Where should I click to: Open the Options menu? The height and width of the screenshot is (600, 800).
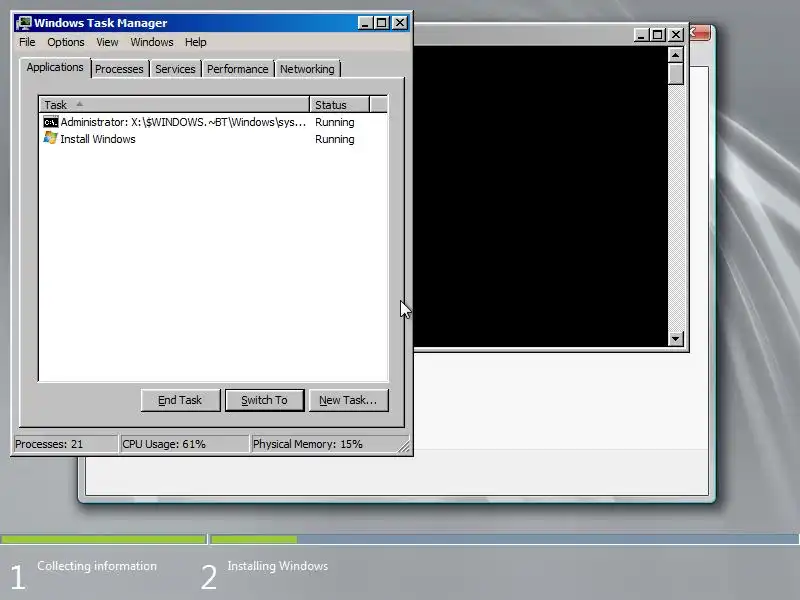[x=66, y=42]
